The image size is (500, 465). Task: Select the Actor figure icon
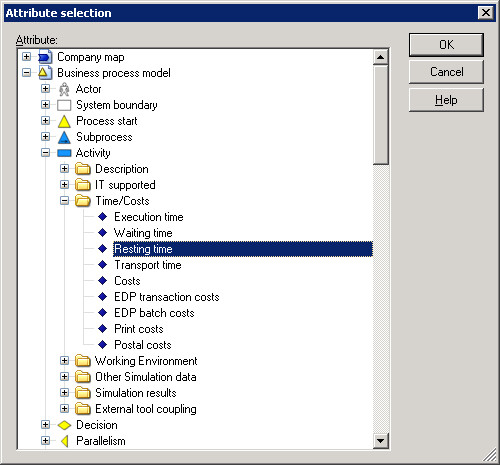click(64, 89)
